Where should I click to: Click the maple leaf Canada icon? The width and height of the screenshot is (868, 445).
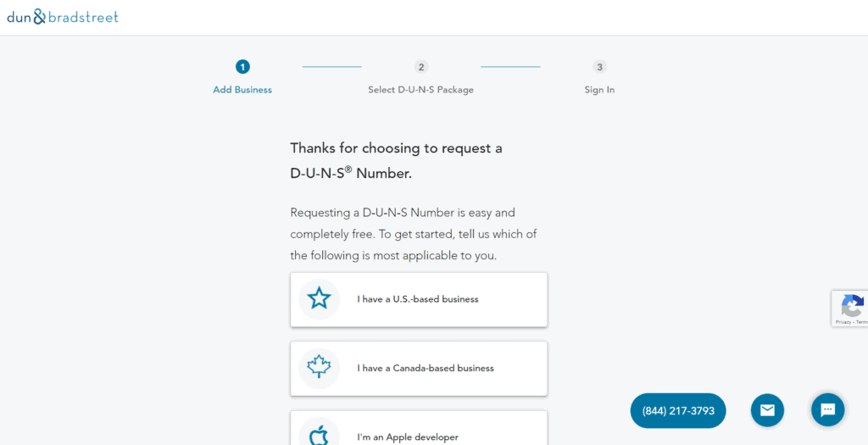pyautogui.click(x=319, y=367)
